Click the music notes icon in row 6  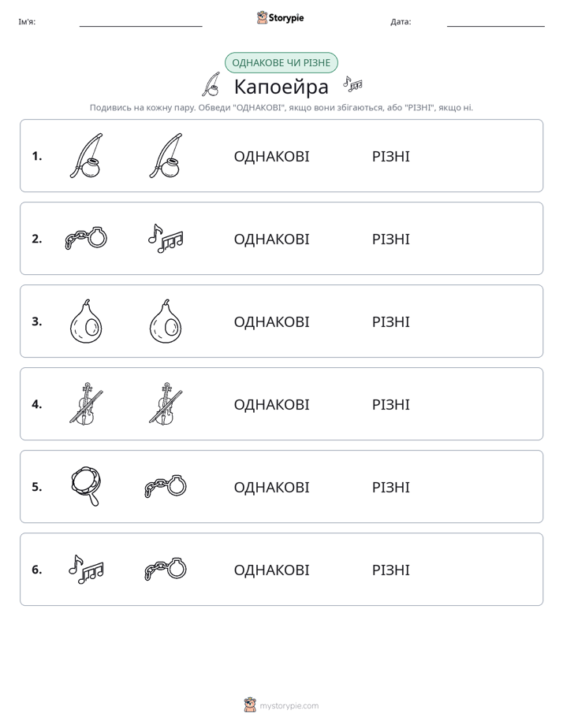(x=87, y=569)
